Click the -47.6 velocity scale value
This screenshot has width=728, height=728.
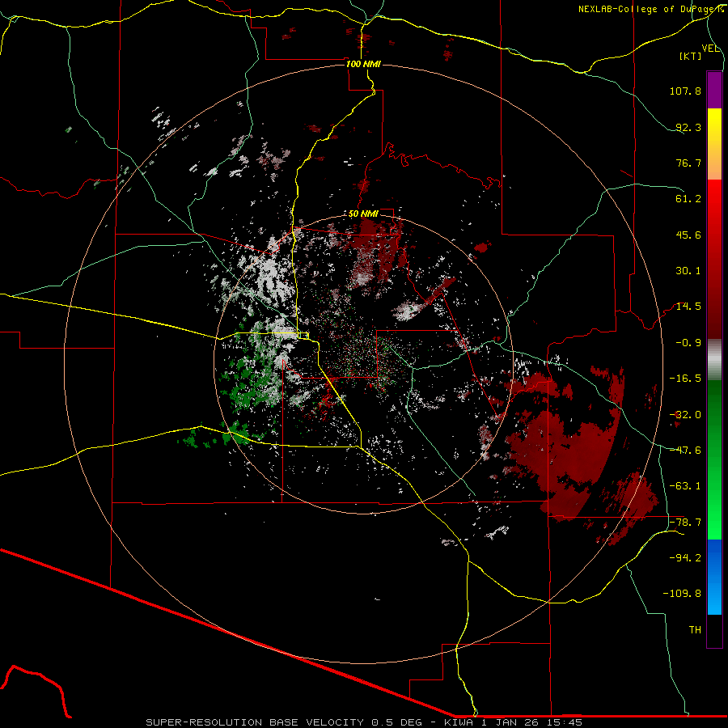point(685,451)
